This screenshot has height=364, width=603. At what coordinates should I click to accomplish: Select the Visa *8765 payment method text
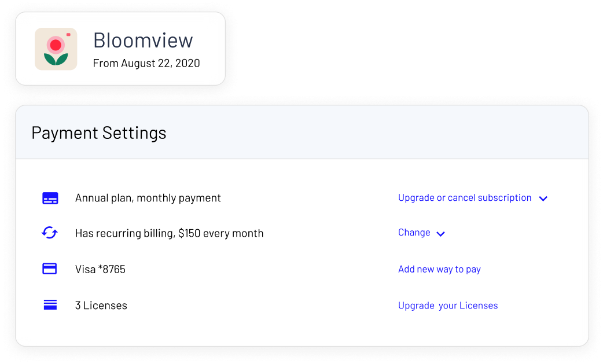point(100,269)
